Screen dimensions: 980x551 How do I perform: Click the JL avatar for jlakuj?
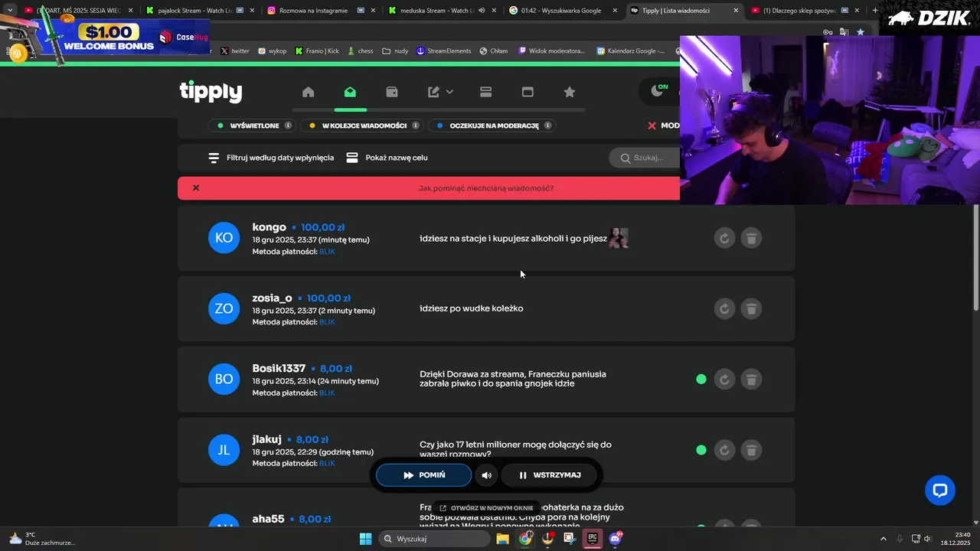tap(224, 450)
